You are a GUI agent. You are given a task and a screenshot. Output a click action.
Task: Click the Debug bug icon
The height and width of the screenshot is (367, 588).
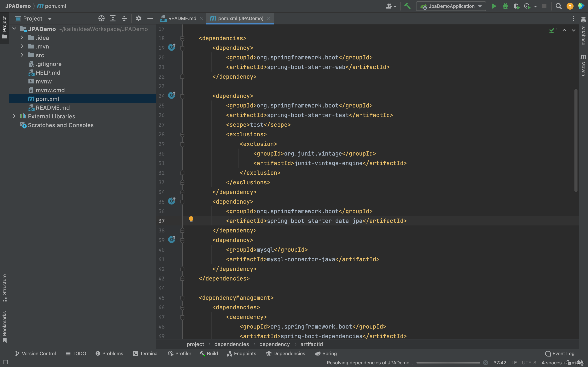click(x=505, y=6)
